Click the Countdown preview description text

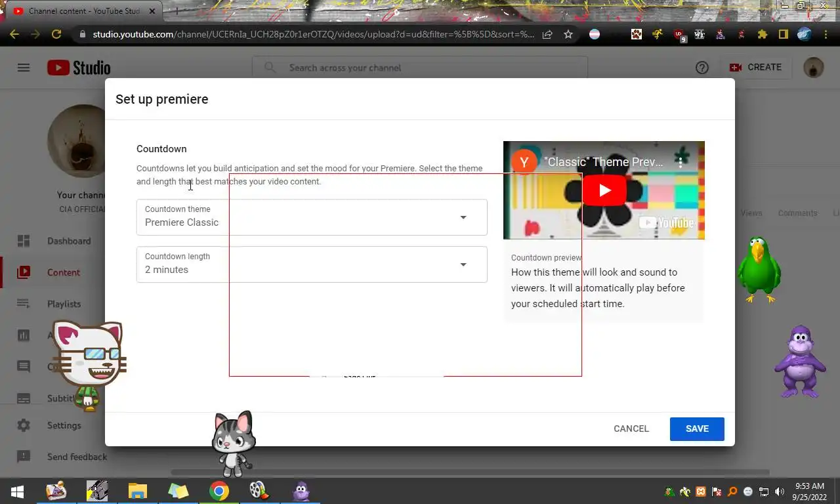coord(598,288)
